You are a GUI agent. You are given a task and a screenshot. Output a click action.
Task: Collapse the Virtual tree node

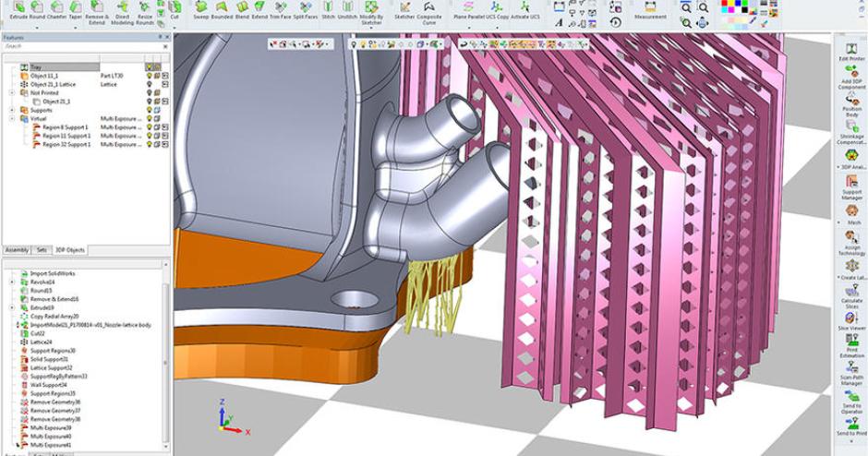(x=12, y=118)
